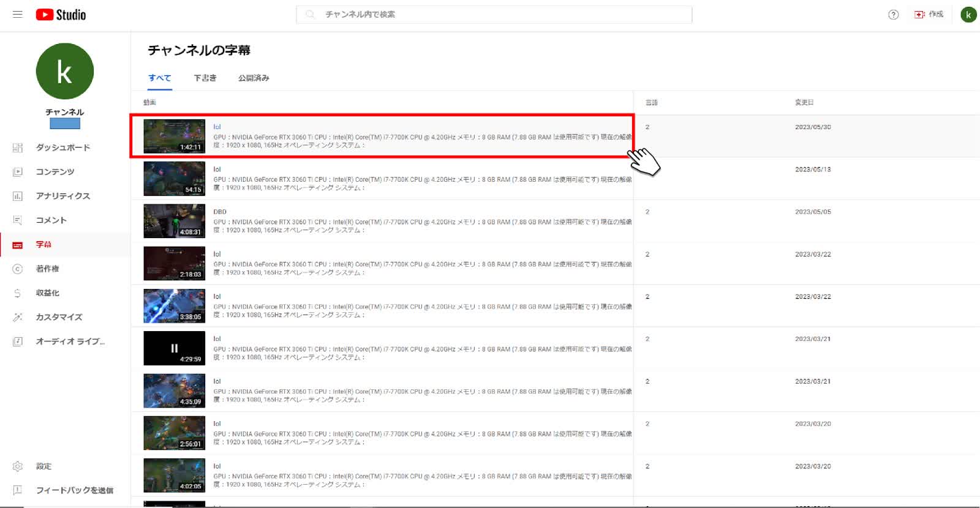
Task: Open the video thumbnail with duration 2:18:03
Action: tap(174, 263)
